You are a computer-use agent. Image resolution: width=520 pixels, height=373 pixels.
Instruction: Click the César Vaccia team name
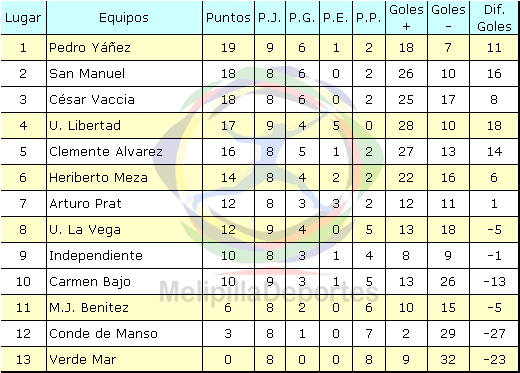pyautogui.click(x=92, y=99)
